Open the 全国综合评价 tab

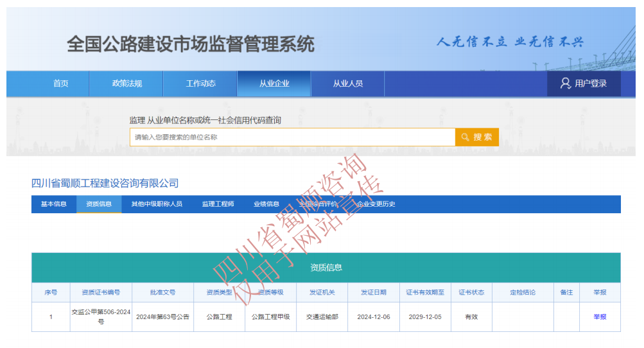tap(318, 204)
